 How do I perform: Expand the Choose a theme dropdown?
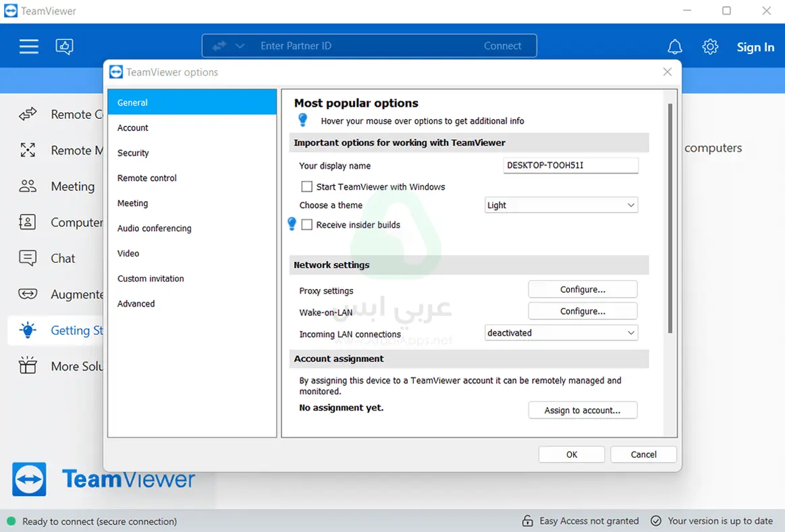561,205
